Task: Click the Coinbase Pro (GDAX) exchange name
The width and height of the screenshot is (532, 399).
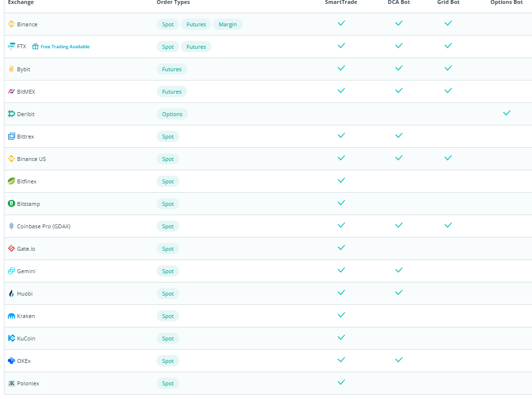Action: point(43,226)
